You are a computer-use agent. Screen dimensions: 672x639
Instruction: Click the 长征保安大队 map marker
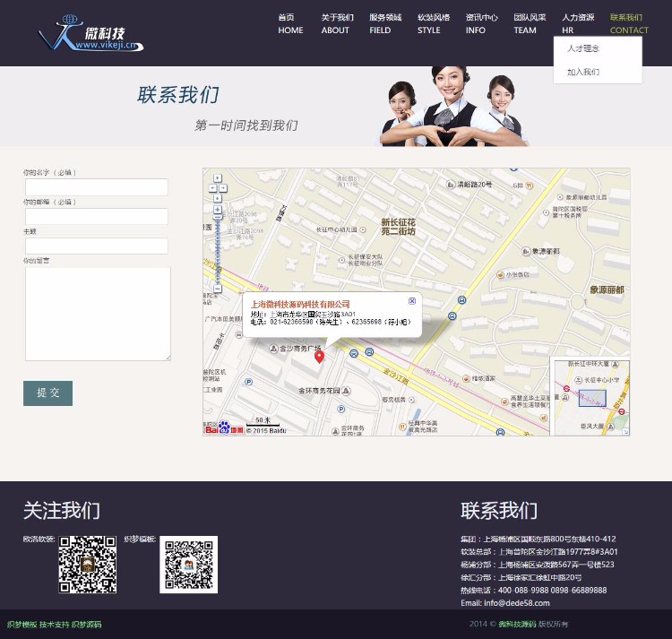[x=342, y=260]
